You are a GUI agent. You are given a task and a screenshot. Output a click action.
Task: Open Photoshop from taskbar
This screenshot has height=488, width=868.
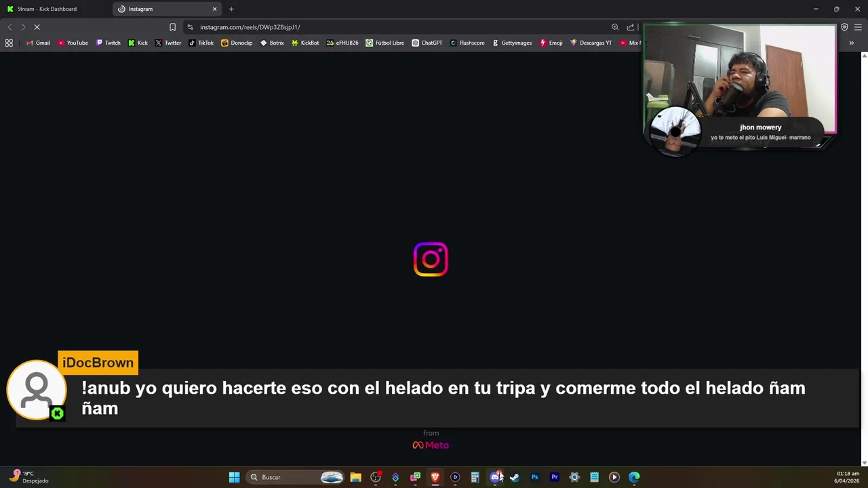point(534,477)
